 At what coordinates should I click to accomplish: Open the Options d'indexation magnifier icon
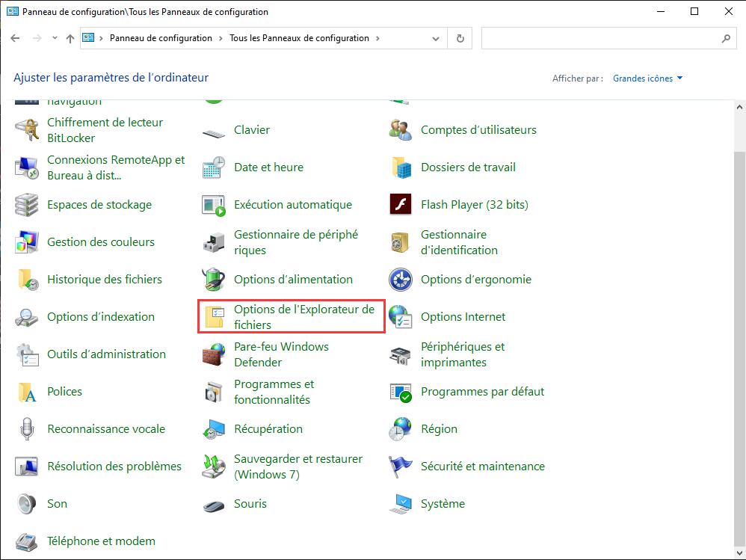click(27, 317)
